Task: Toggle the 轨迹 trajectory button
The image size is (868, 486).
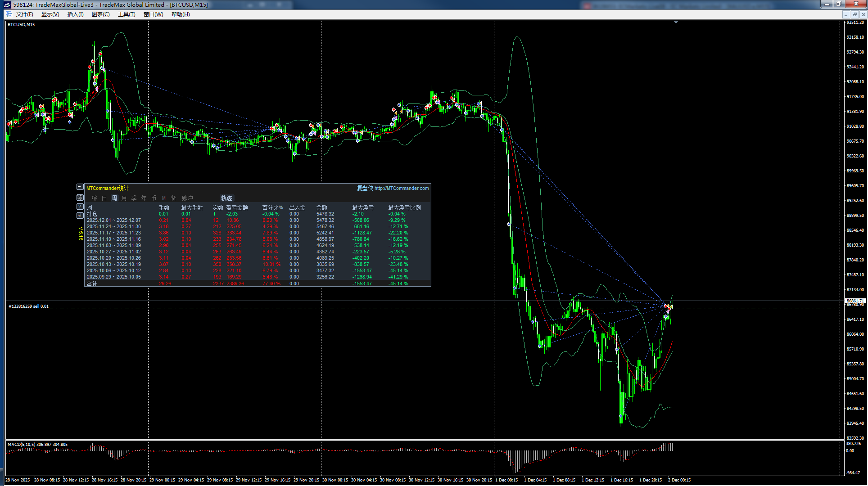Action: [226, 198]
